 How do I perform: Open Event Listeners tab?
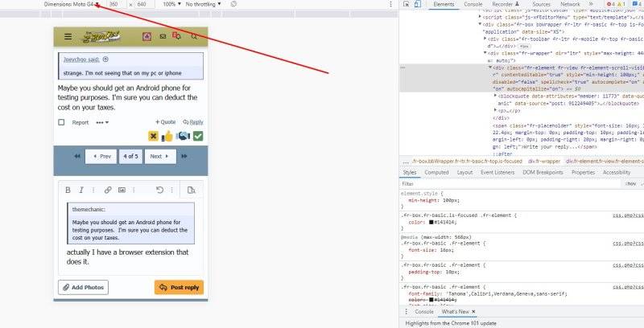497,173
